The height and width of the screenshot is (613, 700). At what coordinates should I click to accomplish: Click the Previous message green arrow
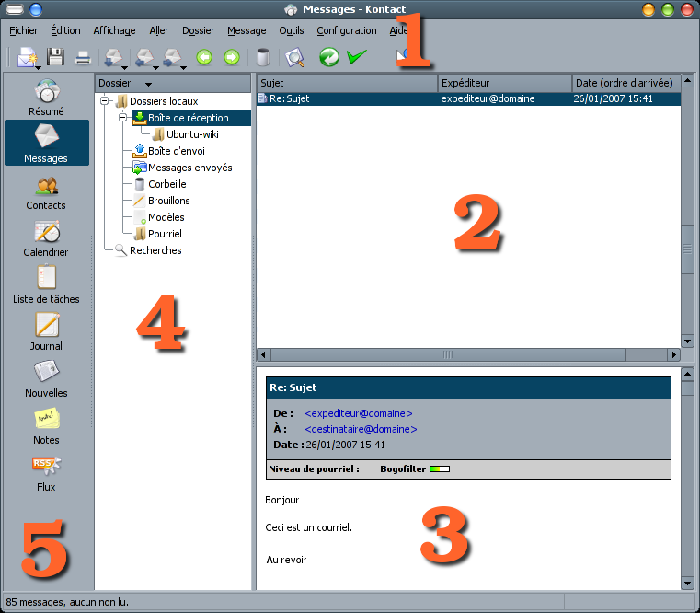204,58
